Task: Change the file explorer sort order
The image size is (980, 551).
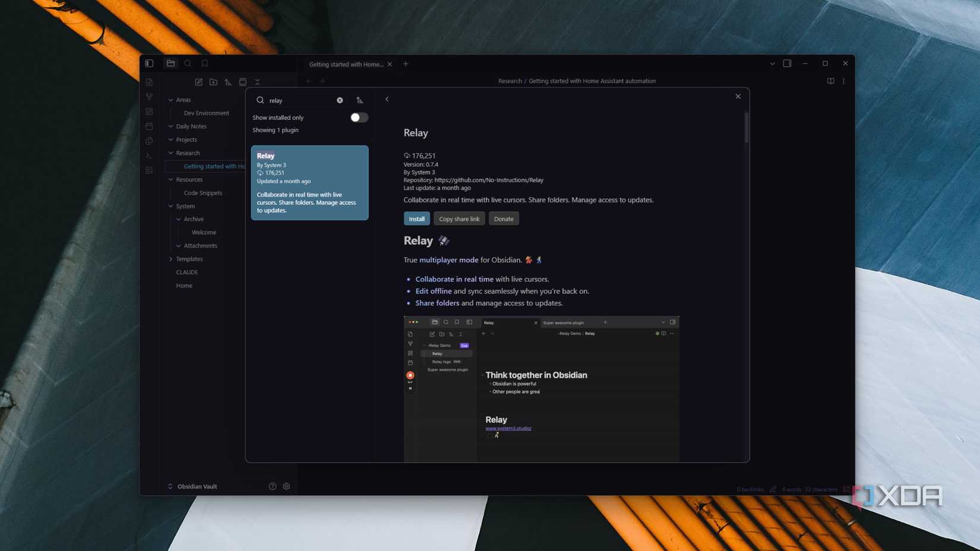Action: coord(228,82)
